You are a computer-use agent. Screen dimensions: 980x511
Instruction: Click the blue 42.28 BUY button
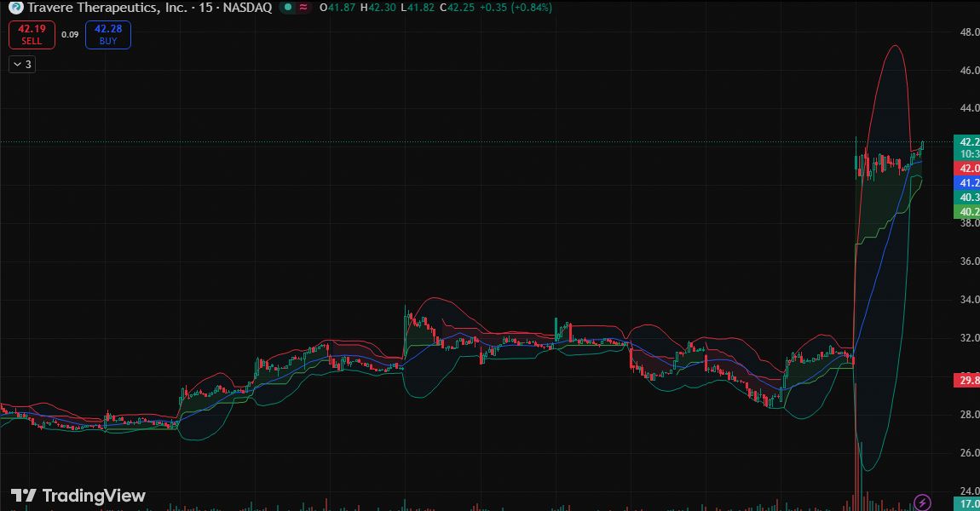click(x=108, y=34)
